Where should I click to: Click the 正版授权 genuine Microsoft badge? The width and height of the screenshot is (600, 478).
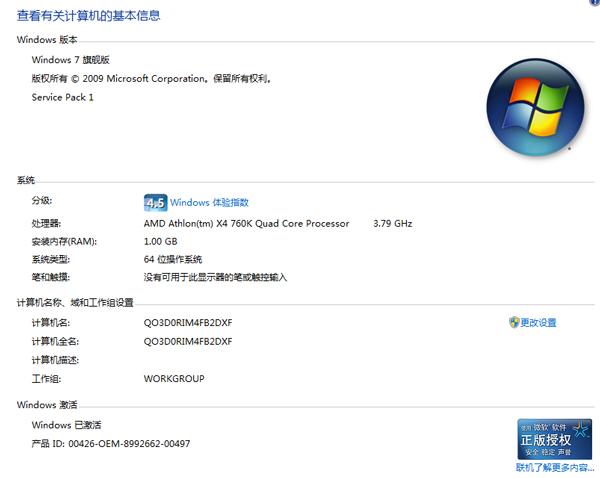click(554, 439)
